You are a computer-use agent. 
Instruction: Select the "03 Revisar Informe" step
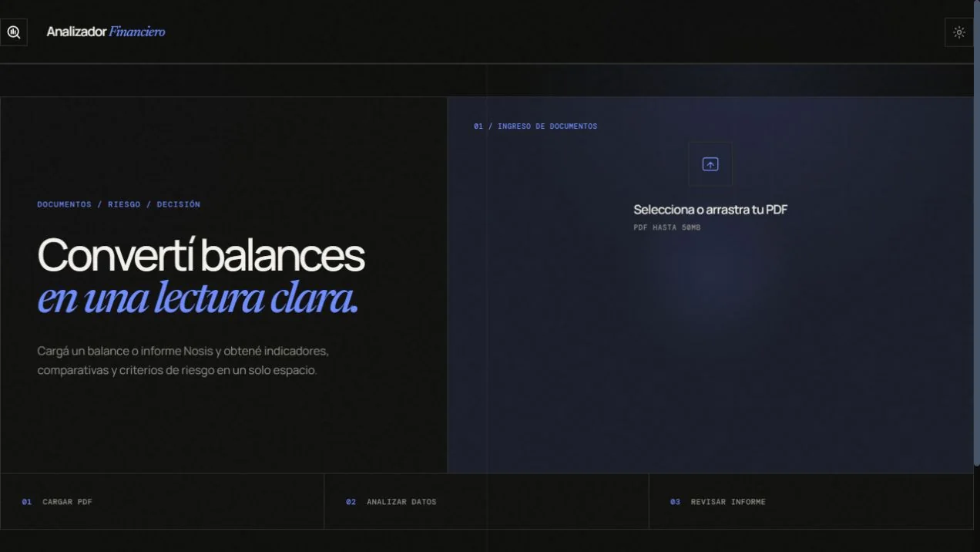811,501
